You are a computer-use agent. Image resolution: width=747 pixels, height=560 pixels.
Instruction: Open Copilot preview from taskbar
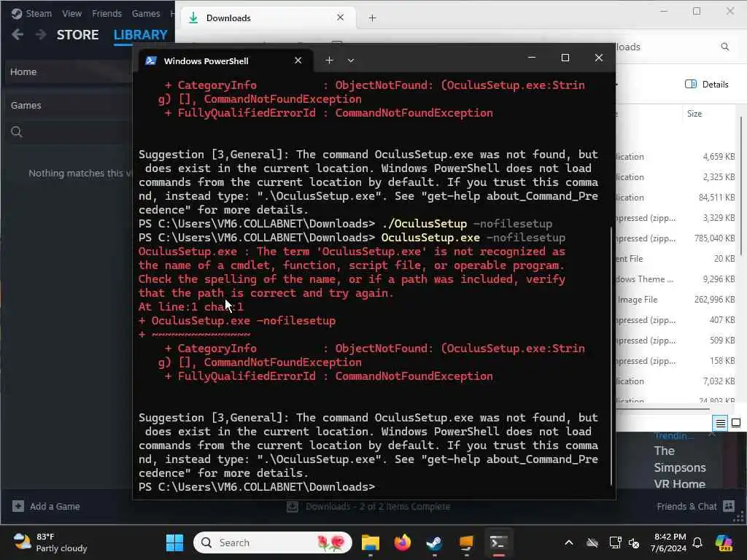point(724,542)
